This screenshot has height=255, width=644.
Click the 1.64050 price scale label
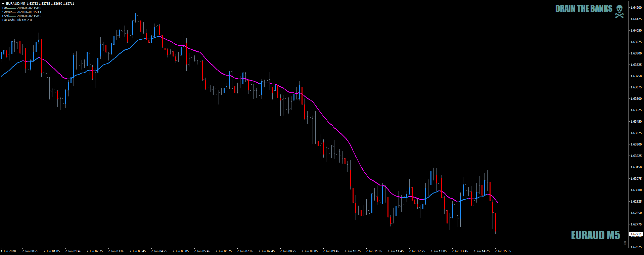coord(636,30)
